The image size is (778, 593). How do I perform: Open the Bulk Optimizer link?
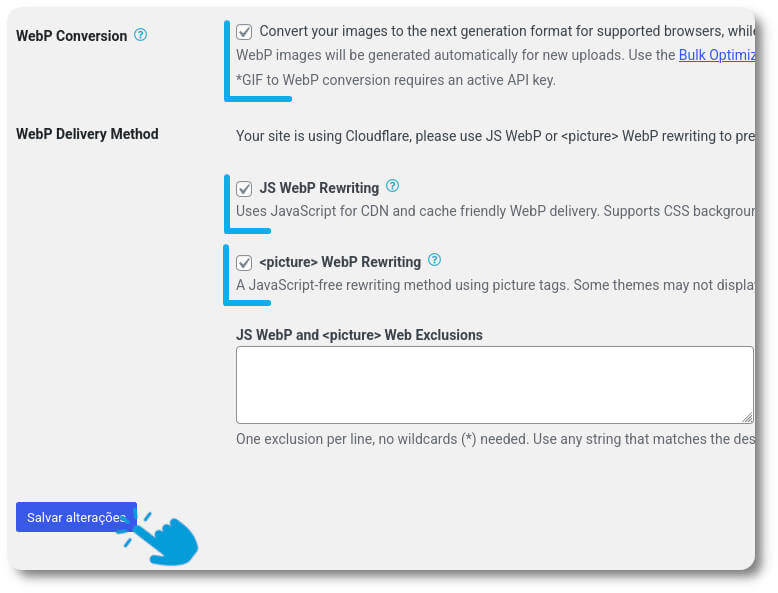[x=717, y=55]
